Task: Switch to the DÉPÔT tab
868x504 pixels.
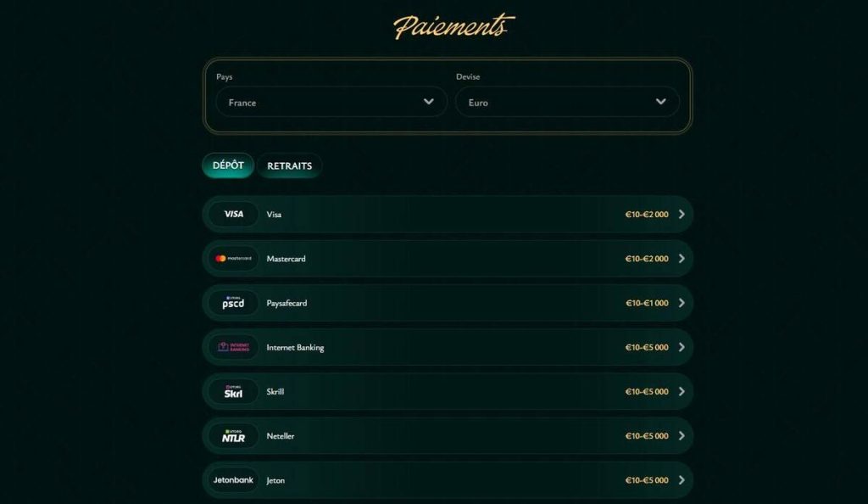Action: tap(228, 165)
